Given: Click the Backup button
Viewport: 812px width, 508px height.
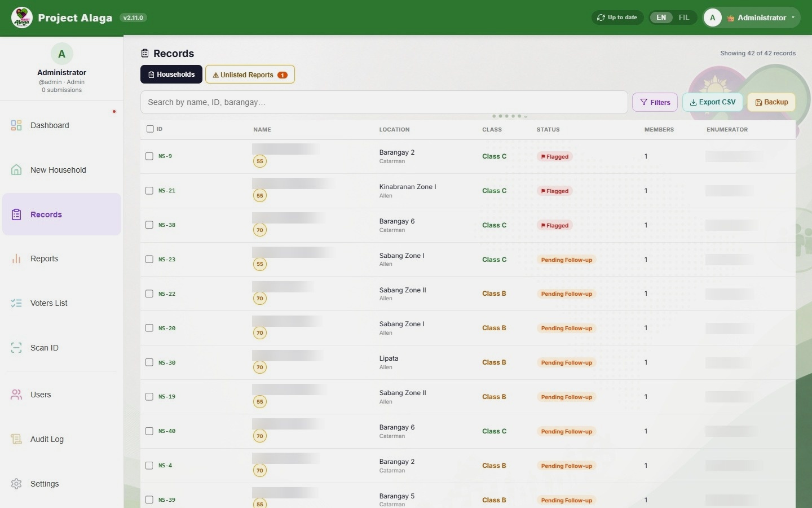Looking at the screenshot, I should click(x=771, y=102).
